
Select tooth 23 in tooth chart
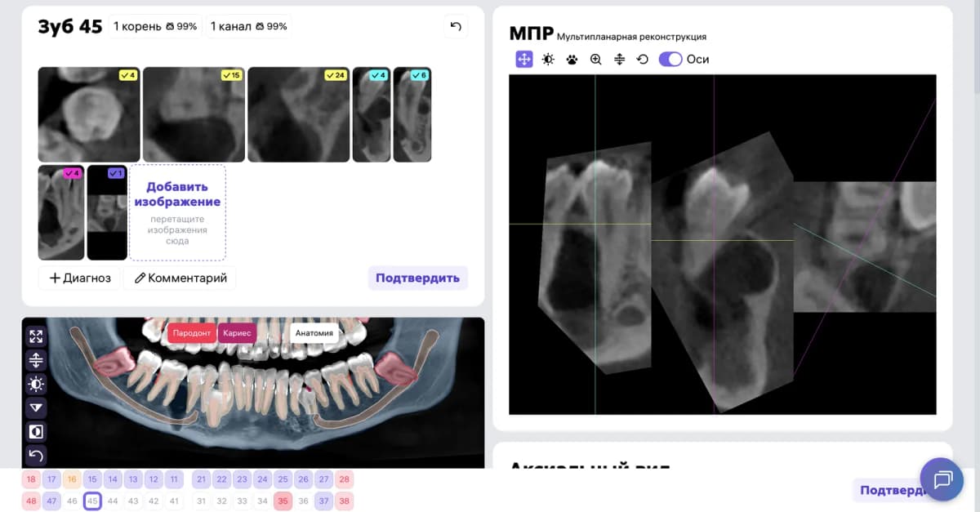pyautogui.click(x=242, y=479)
